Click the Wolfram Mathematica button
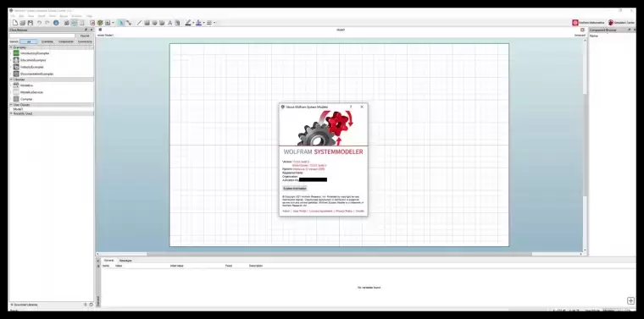644x319 pixels. 589,23
